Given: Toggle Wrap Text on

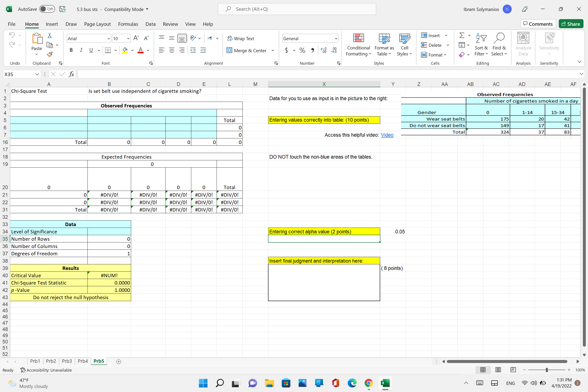Looking at the screenshot, I should [240, 38].
